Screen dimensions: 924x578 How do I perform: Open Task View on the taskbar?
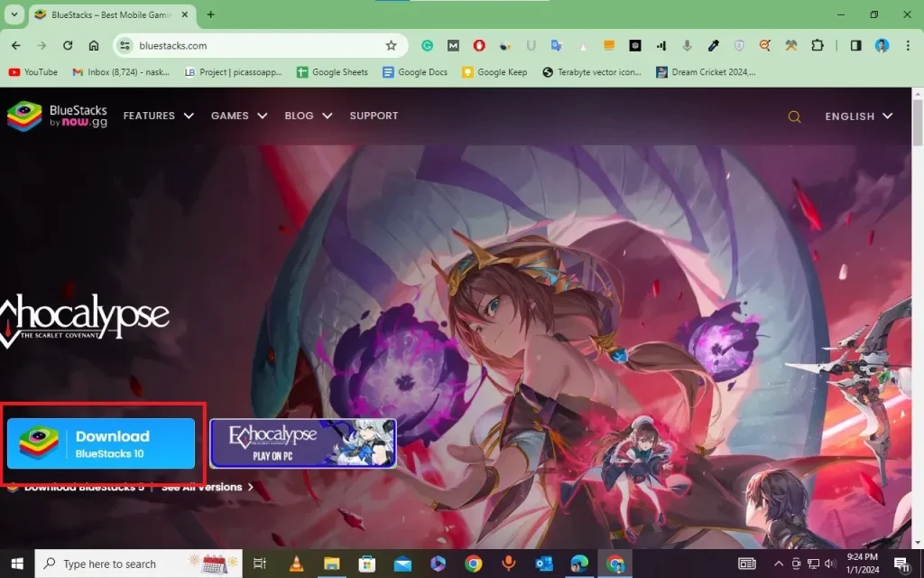[260, 564]
